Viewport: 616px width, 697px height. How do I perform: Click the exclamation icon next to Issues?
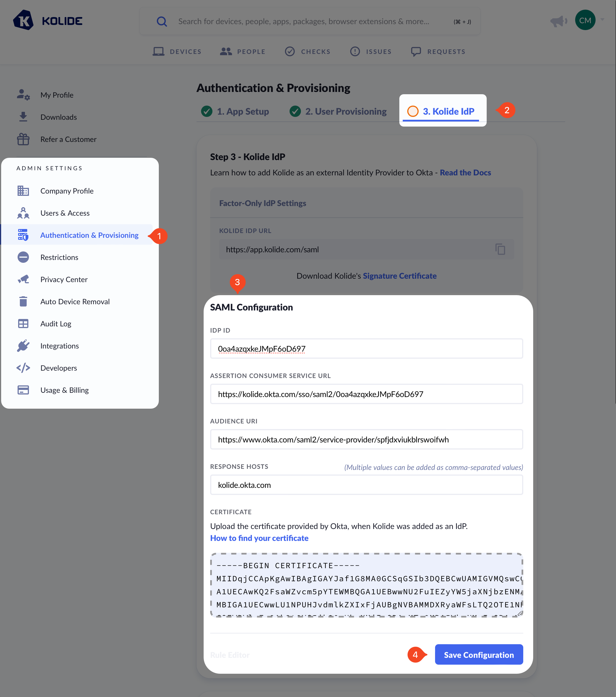point(355,51)
